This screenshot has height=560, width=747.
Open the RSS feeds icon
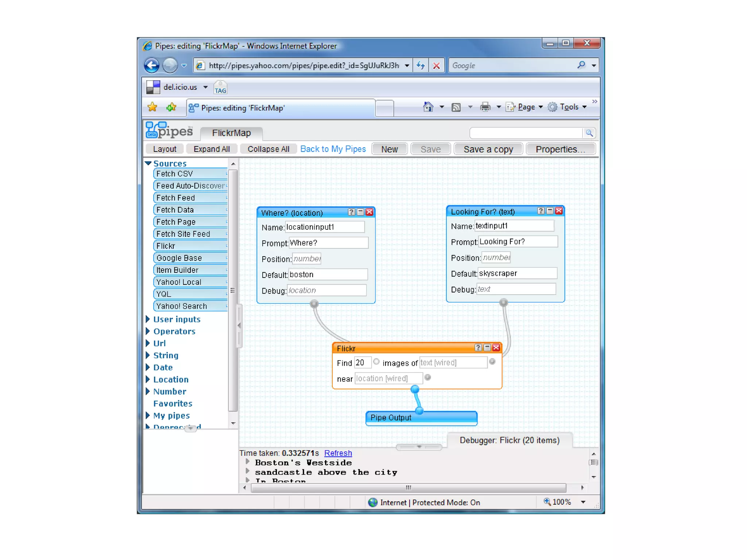tap(456, 107)
